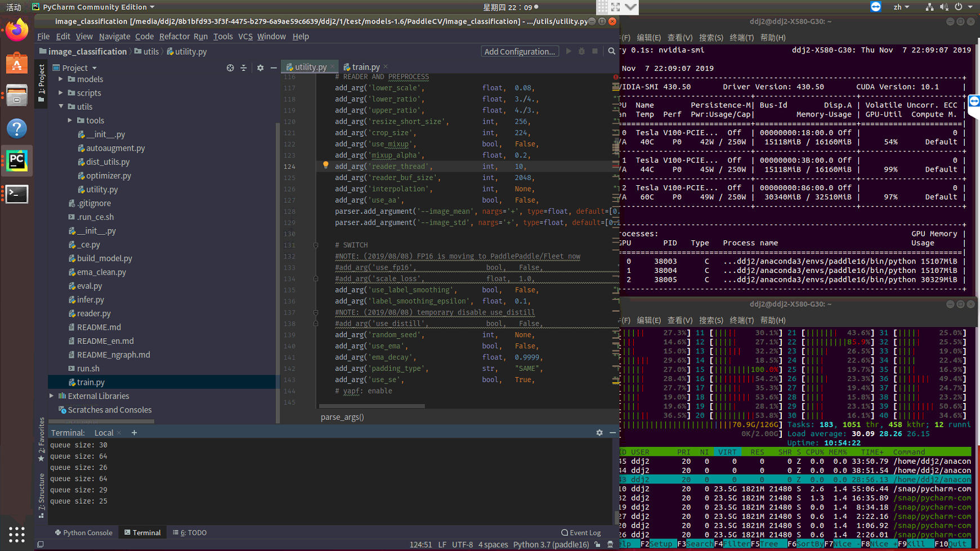
Task: Expand the scripts folder
Action: tap(61, 93)
